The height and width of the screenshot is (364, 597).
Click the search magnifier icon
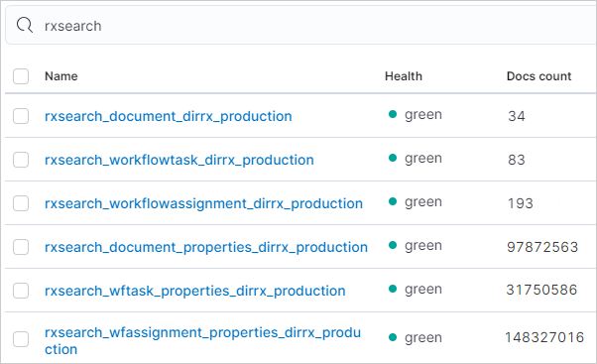[x=25, y=26]
